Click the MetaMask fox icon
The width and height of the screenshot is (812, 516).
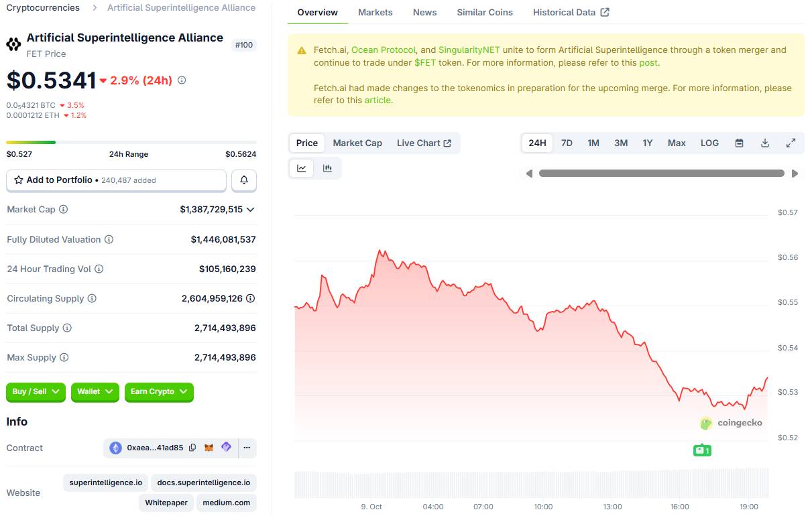209,448
